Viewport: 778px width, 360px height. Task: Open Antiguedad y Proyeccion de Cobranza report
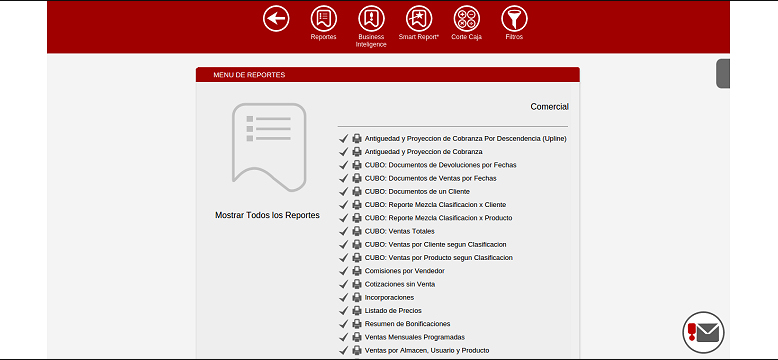(423, 152)
